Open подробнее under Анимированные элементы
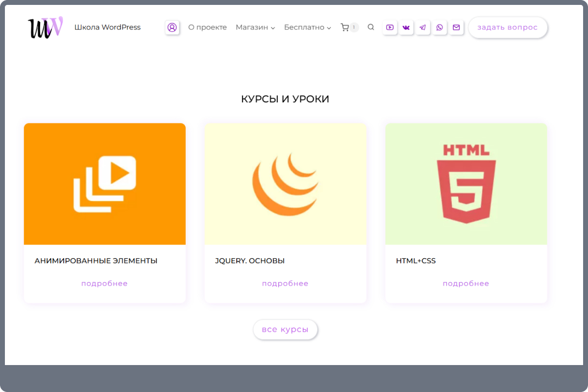 pyautogui.click(x=104, y=284)
